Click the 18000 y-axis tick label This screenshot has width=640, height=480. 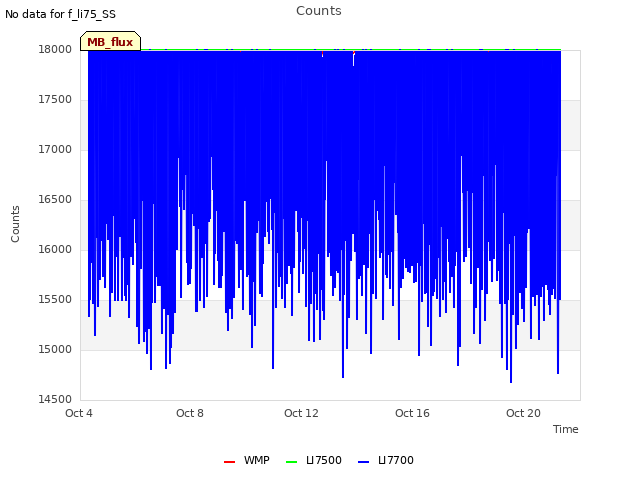click(x=55, y=49)
